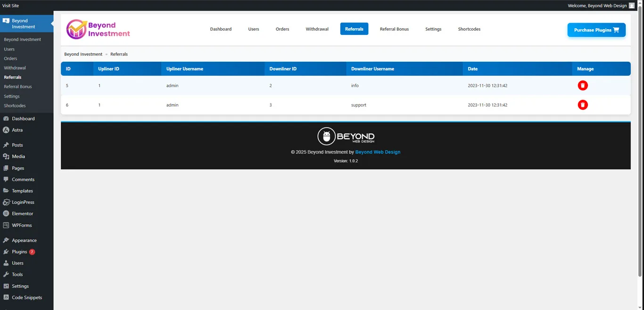This screenshot has width=644, height=310.
Task: Click the Dashboard gauge icon in the sidebar
Action: click(6, 118)
